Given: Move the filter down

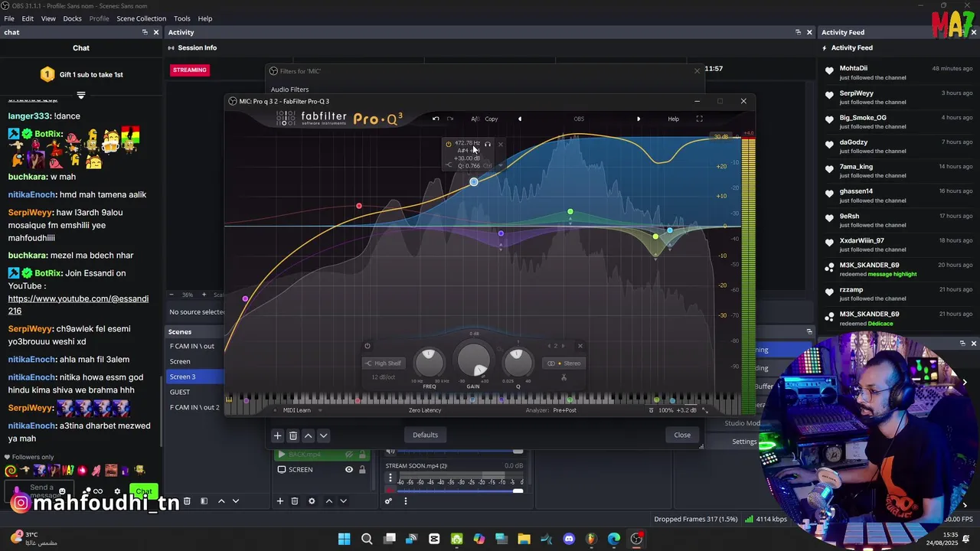Looking at the screenshot, I should coord(323,435).
